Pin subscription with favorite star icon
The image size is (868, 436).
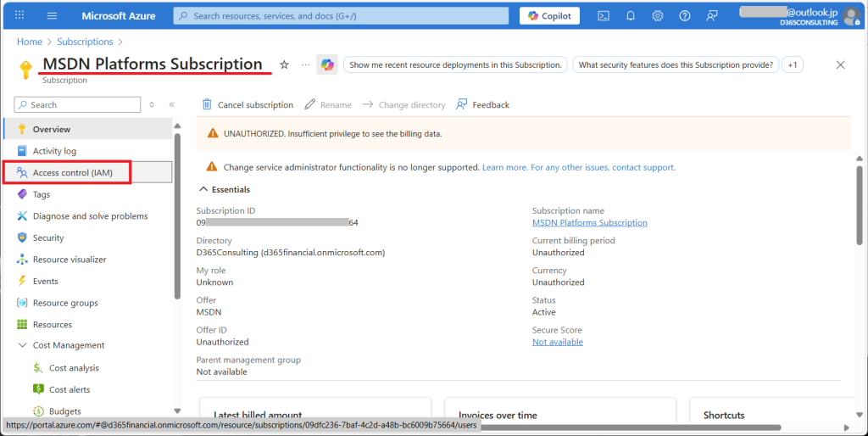(284, 64)
